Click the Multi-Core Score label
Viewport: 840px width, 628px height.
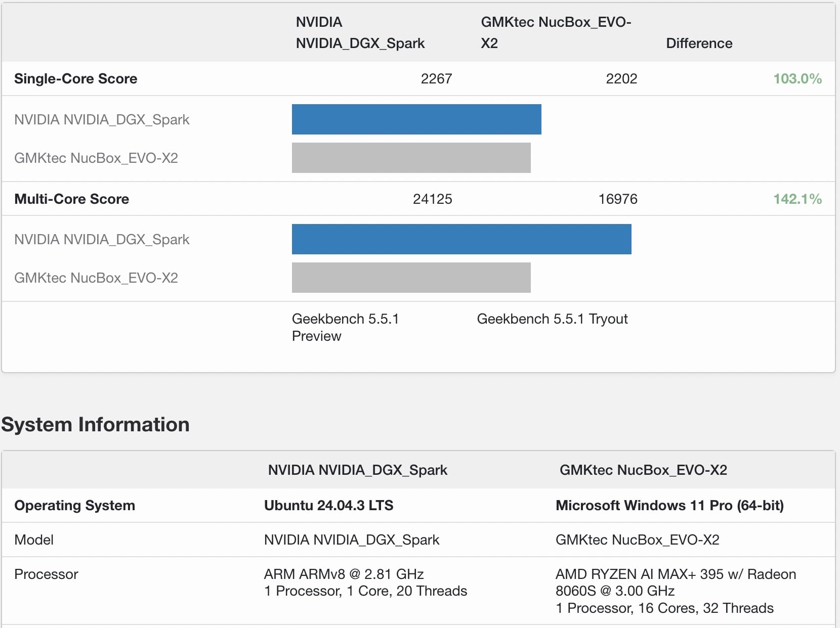(71, 199)
